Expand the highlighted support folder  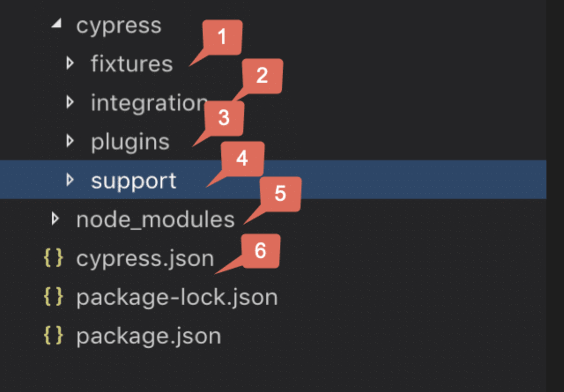70,180
